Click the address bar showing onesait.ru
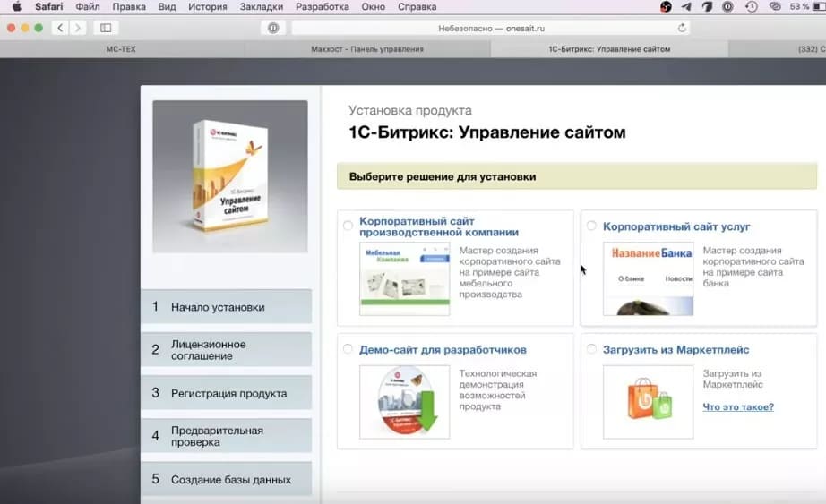Viewport: 826px width, 504px height. coord(491,28)
